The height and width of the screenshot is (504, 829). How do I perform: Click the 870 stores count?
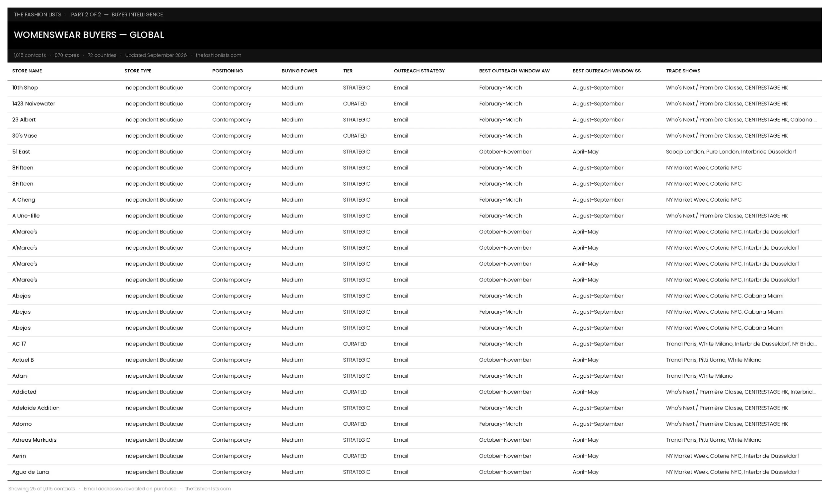(x=67, y=55)
